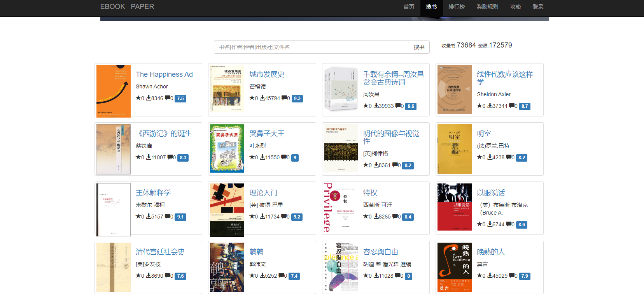644x296 pixels.
Task: Click the star icon on The Happiness Ad card
Action: coord(138,98)
